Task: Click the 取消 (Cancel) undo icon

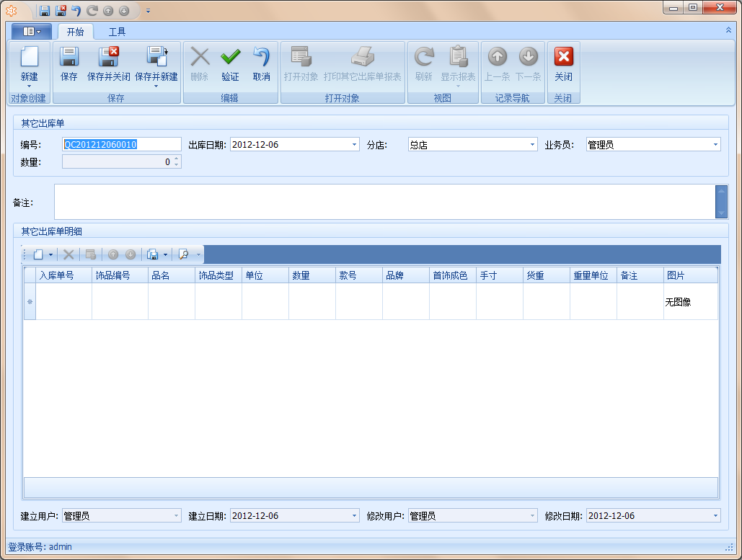Action: point(261,57)
